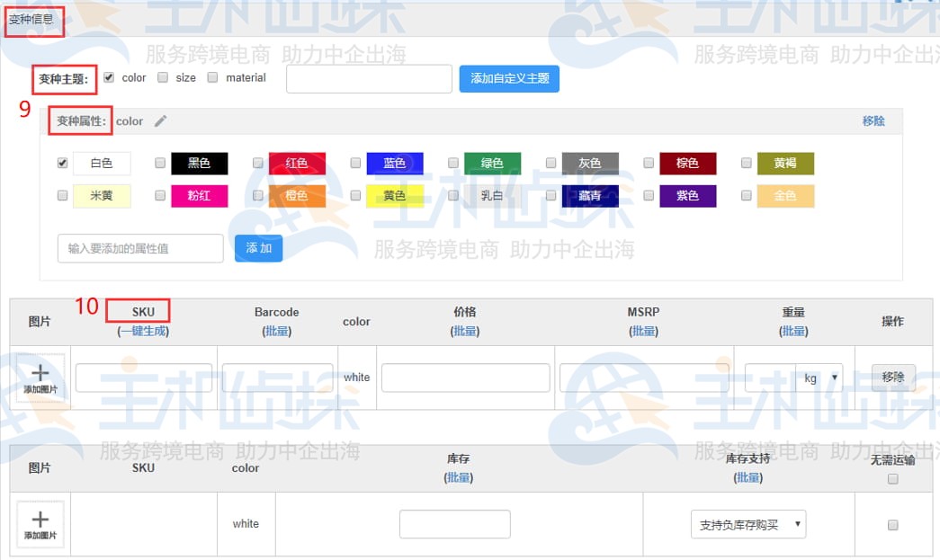Click the add image plus icon in SKU row

[x=40, y=377]
